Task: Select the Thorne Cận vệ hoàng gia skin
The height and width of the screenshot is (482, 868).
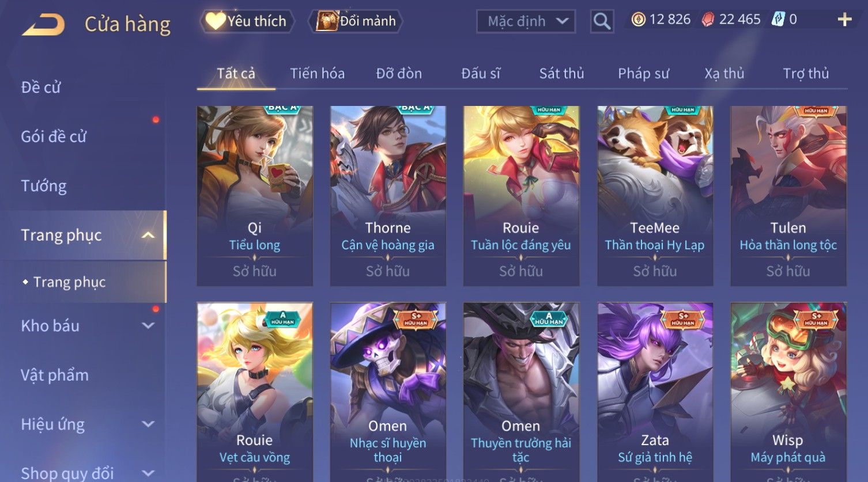Action: 388,196
